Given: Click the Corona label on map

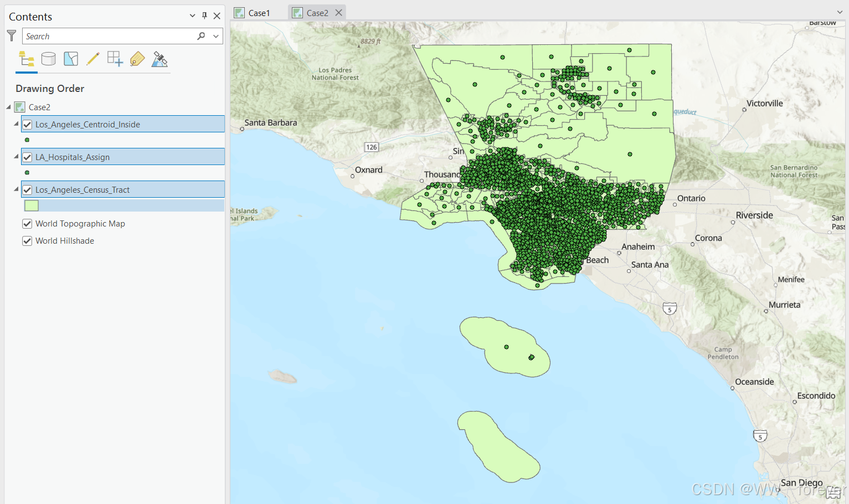Looking at the screenshot, I should click(x=708, y=238).
